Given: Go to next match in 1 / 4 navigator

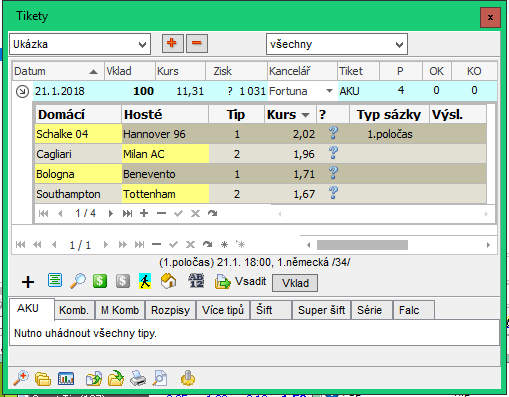Looking at the screenshot, I should pos(111,213).
